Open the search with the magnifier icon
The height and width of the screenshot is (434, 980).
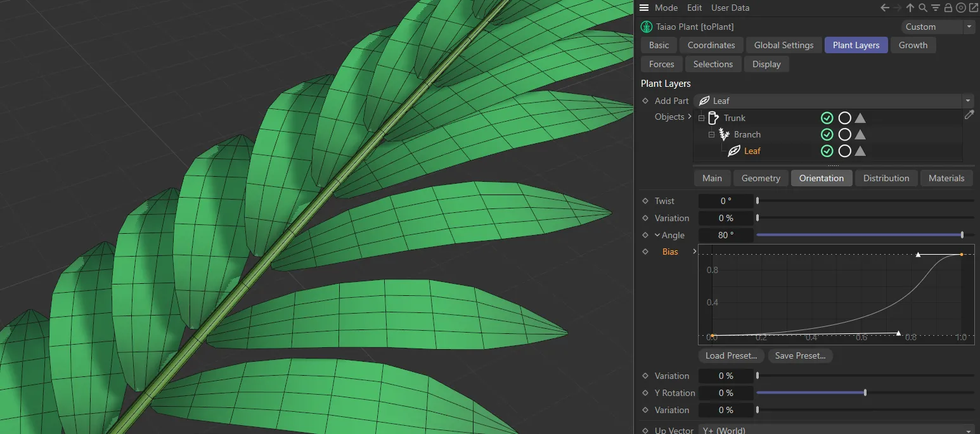pyautogui.click(x=922, y=8)
